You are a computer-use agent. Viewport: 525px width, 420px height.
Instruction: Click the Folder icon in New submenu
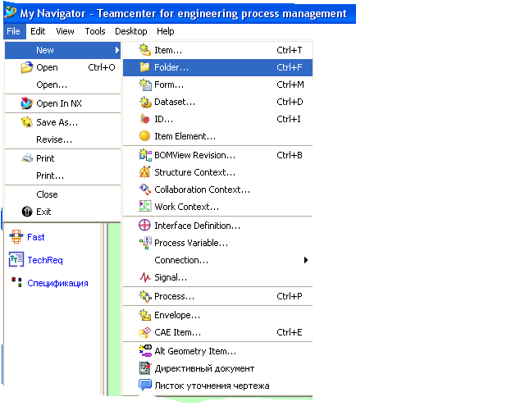click(144, 67)
